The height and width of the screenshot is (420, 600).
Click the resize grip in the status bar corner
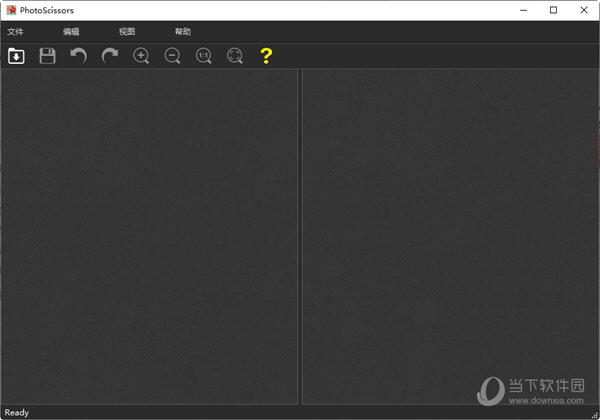coord(595,415)
